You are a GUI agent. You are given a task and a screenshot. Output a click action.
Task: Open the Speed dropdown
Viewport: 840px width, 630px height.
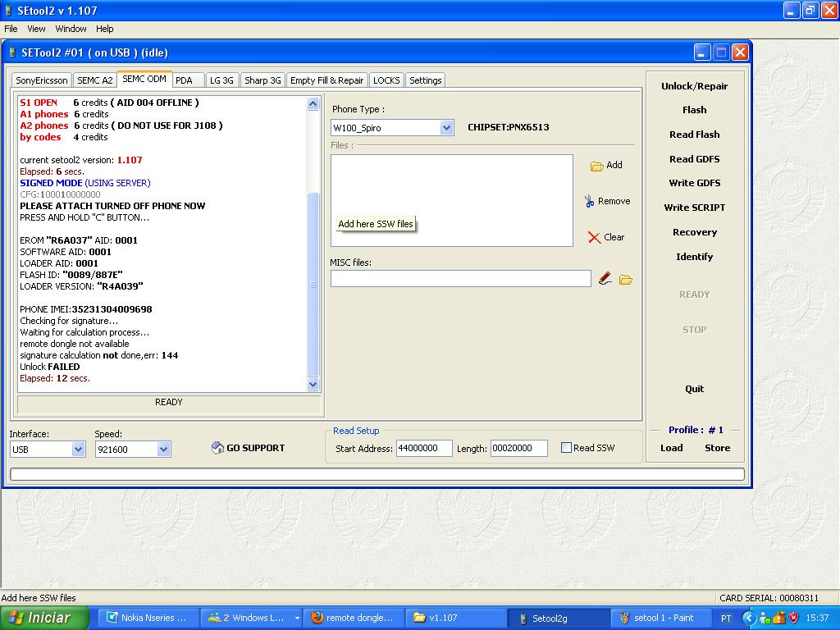pyautogui.click(x=163, y=449)
